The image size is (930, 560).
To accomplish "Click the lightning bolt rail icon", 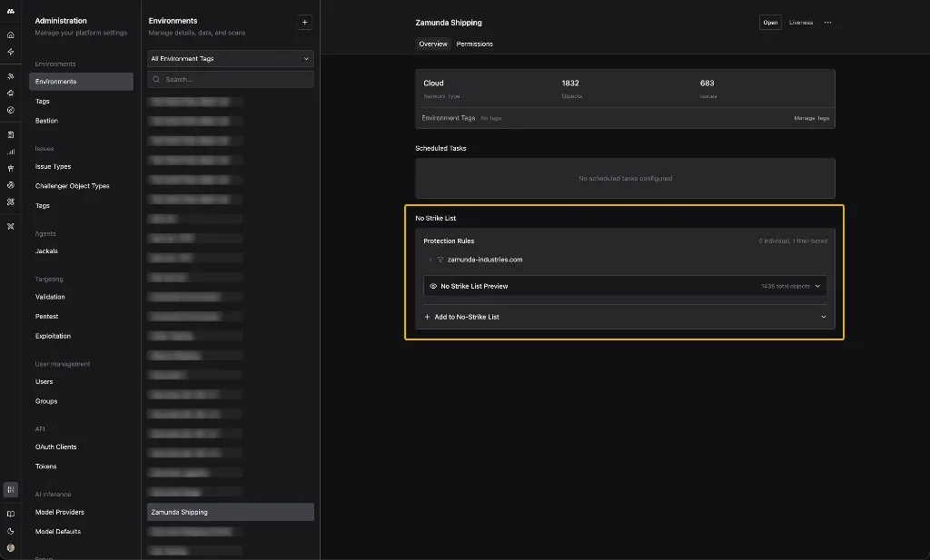I will pyautogui.click(x=11, y=52).
